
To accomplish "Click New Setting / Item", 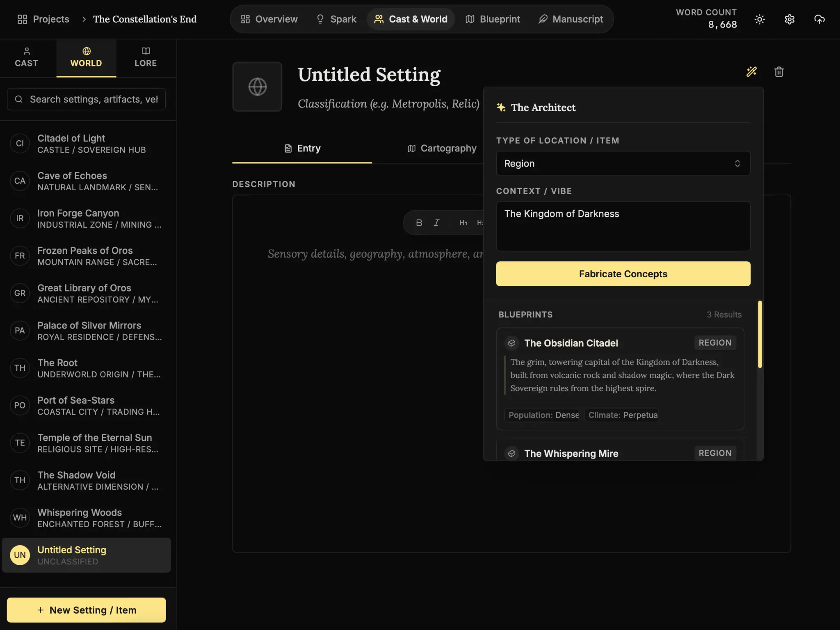I will pos(86,610).
